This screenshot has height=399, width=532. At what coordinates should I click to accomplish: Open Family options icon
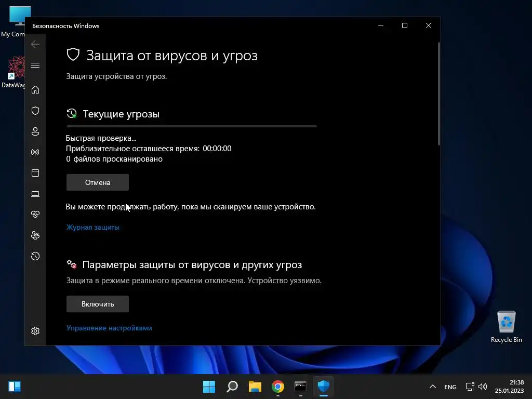[x=35, y=235]
